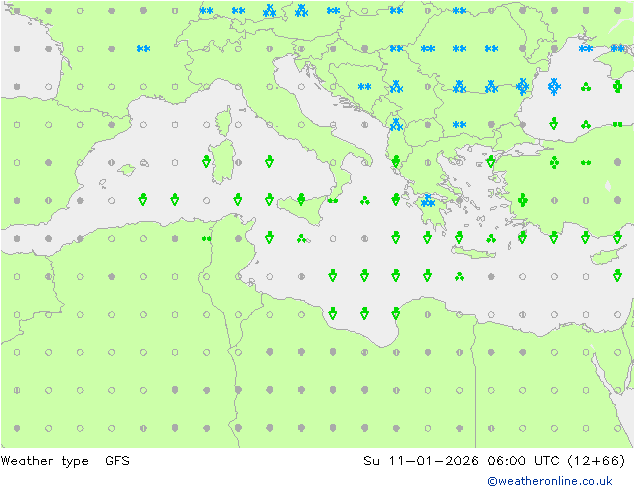Viewport: 634px width, 490px height.
Task: Select the shower symbol near Malta
Action: (301, 239)
